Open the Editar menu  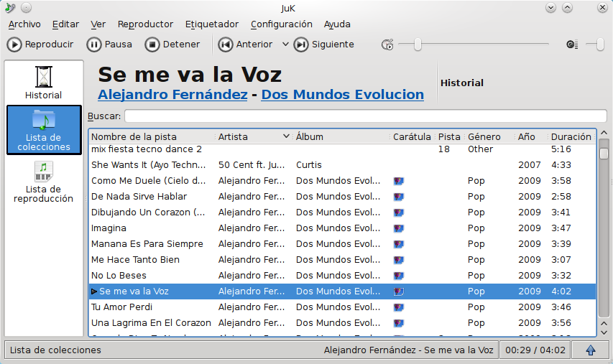pos(65,24)
